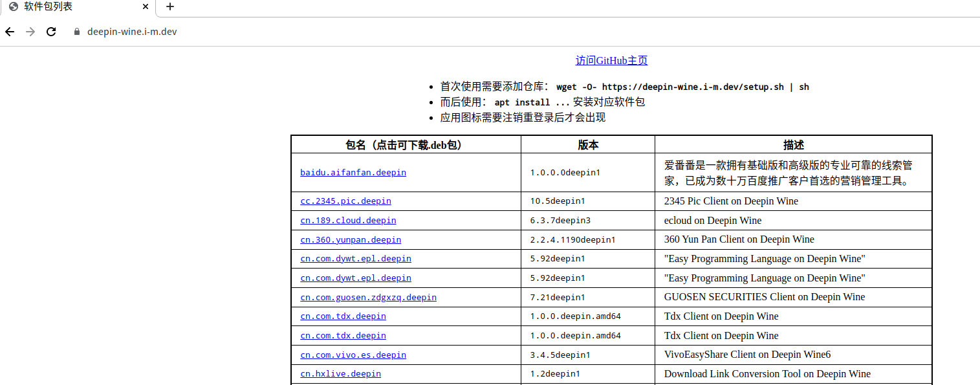Click description ecloud on Deepin Wine

coord(713,221)
